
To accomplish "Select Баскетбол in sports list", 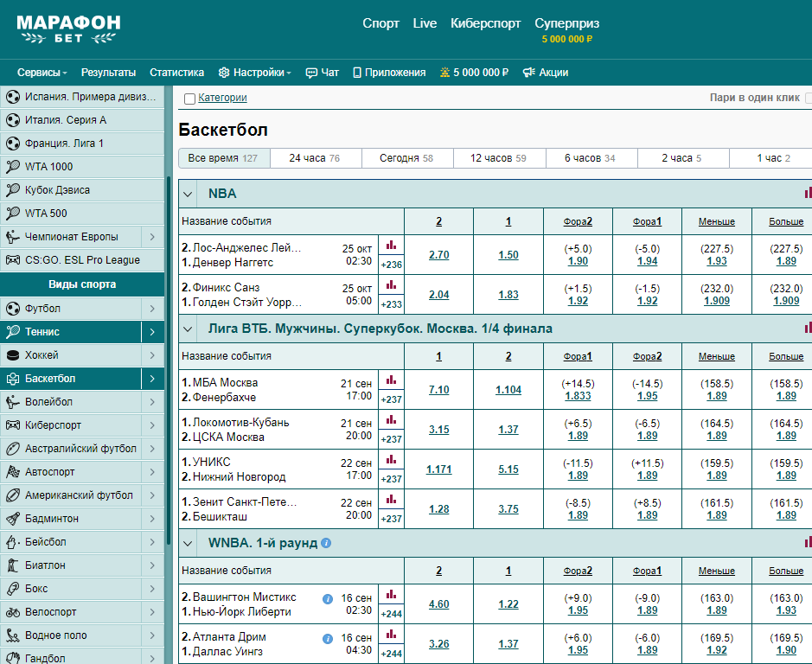I will (70, 379).
